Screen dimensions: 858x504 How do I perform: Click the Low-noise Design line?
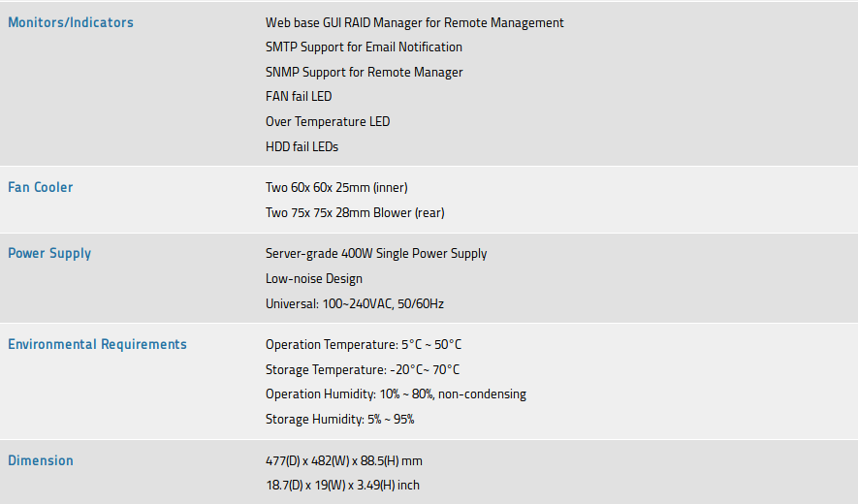coord(314,279)
